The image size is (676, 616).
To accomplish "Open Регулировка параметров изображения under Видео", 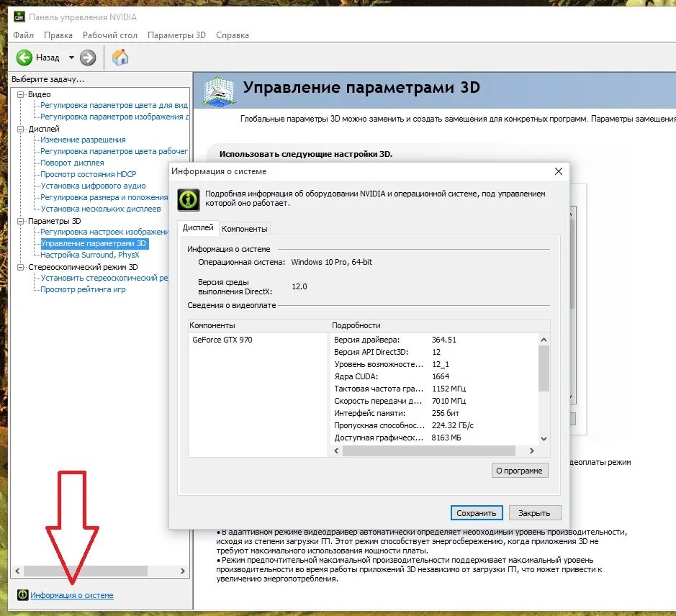I will pos(114,117).
